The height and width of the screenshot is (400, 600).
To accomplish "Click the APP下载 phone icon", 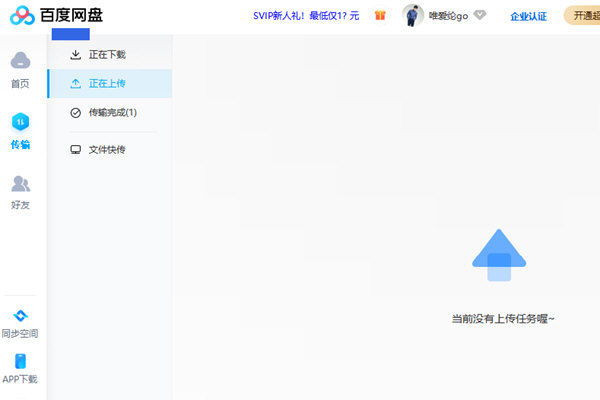I will pyautogui.click(x=20, y=361).
